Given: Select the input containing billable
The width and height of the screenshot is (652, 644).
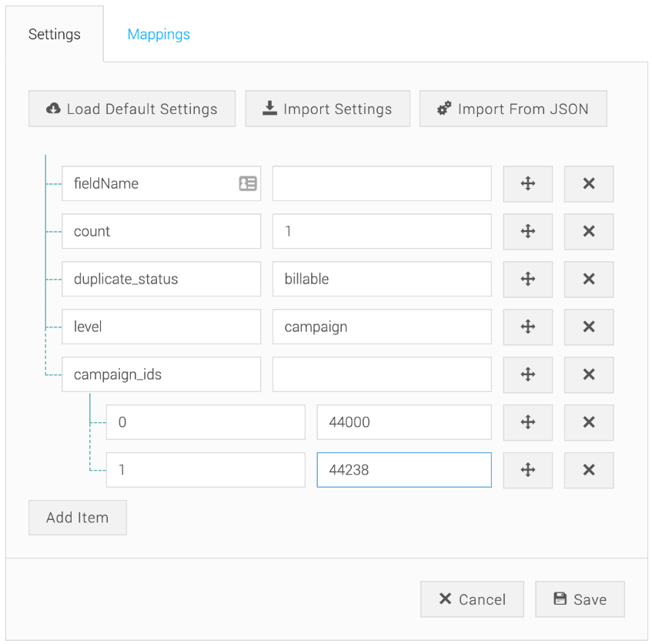Looking at the screenshot, I should 382,279.
